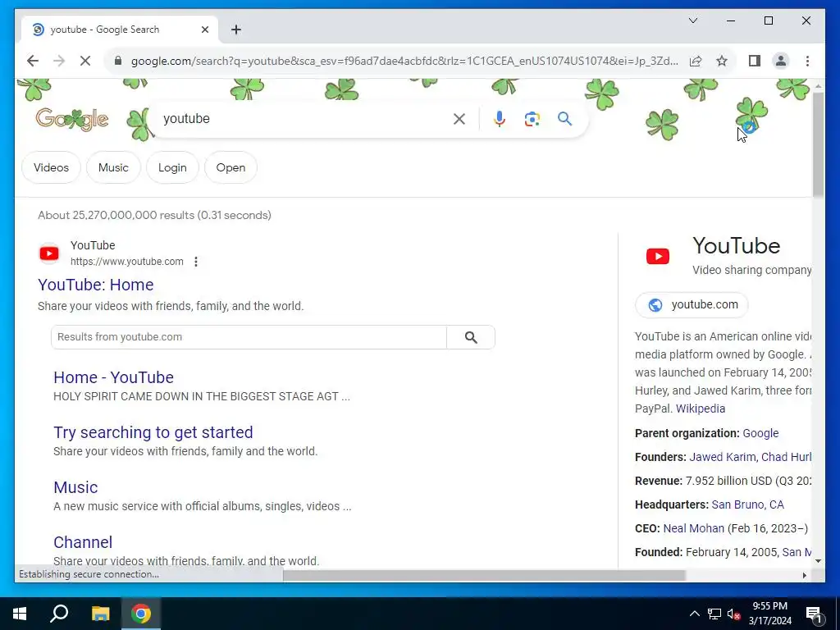
Task: Clear the search box with X icon
Action: point(459,119)
